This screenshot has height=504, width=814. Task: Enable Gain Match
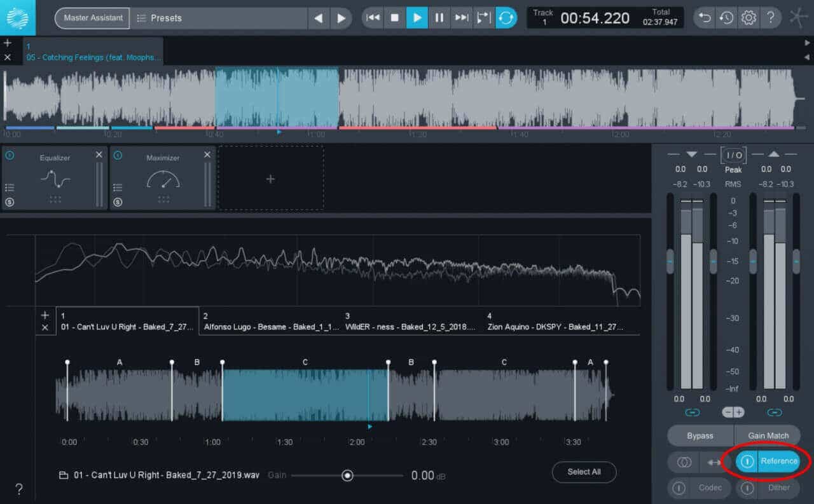tap(768, 435)
